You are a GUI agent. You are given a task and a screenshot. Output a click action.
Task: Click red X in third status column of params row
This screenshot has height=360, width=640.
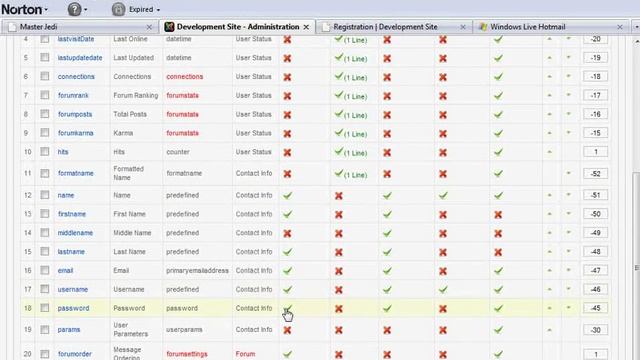pyautogui.click(x=387, y=330)
